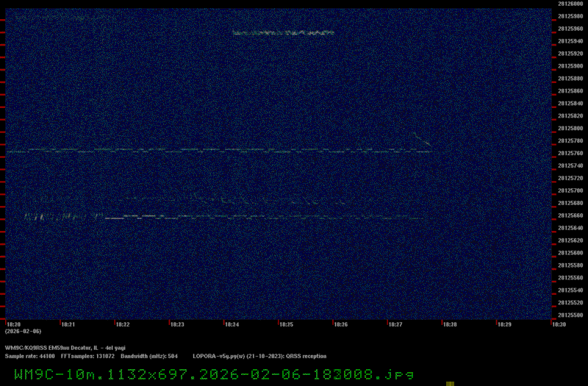588x386 pixels.
Task: Click the 28125500 frequency label
Action: [x=570, y=315]
